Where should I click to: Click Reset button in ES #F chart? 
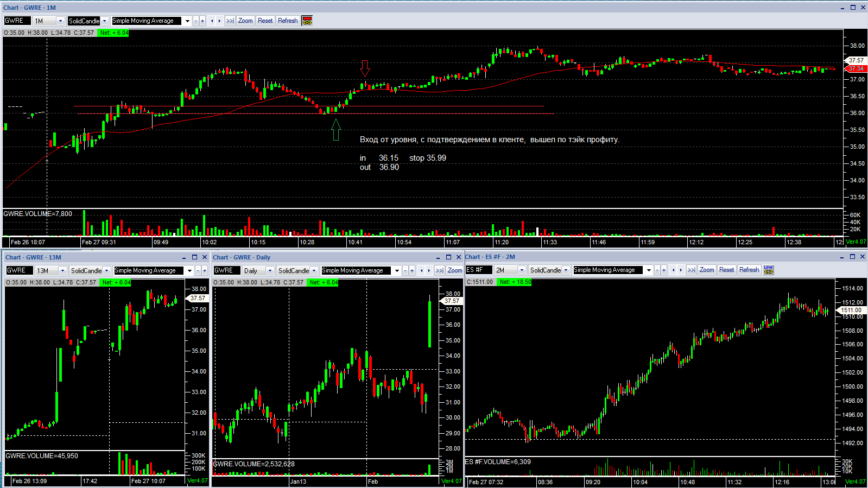(727, 270)
